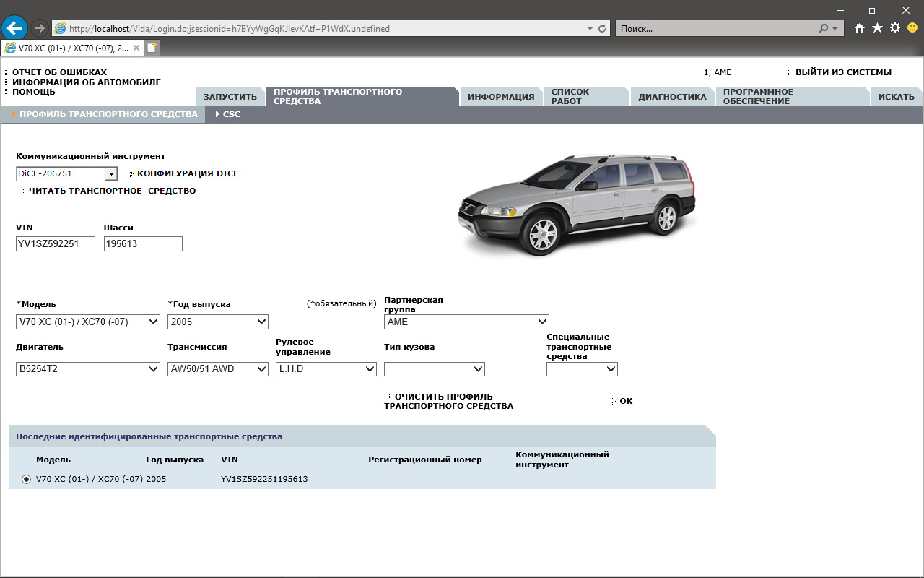Open the Трансмиссия transmission dropdown

(x=218, y=369)
